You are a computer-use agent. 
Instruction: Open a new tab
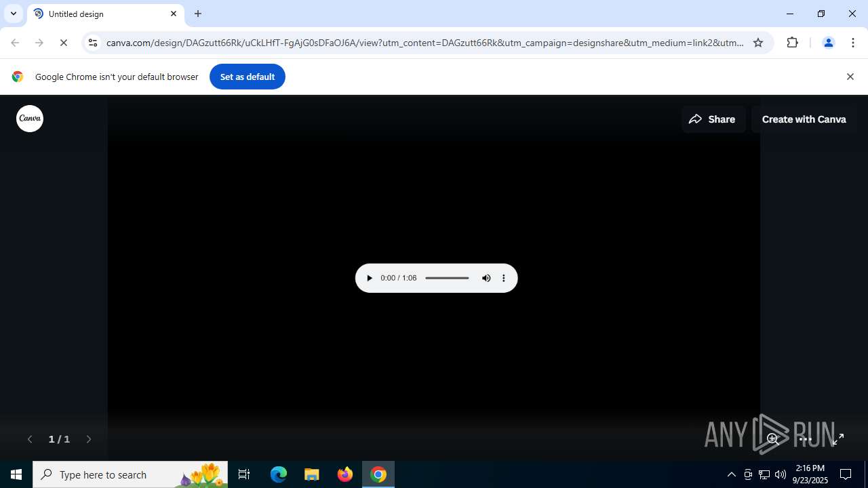pyautogui.click(x=198, y=14)
